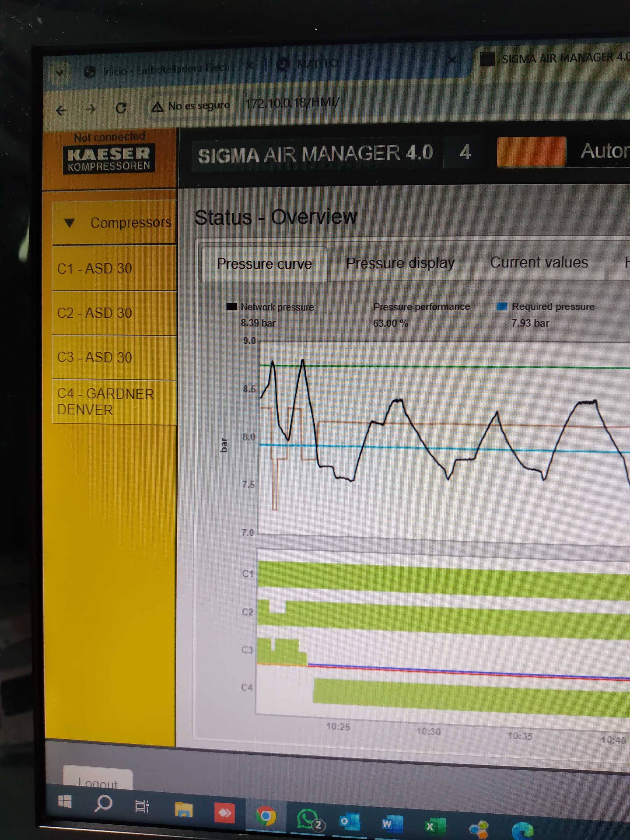Open the Pressure curve tab

click(264, 264)
